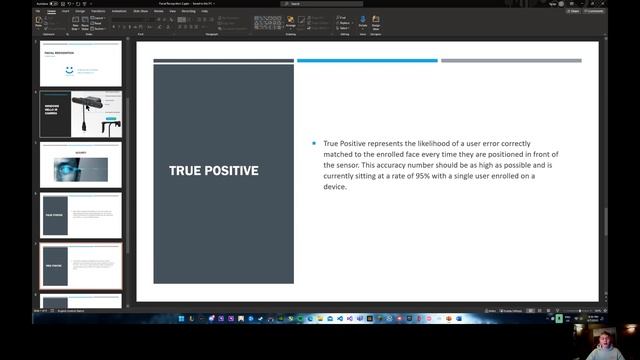This screenshot has height=360, width=640.
Task: Open the Quick Styles gallery
Action: click(x=301, y=22)
